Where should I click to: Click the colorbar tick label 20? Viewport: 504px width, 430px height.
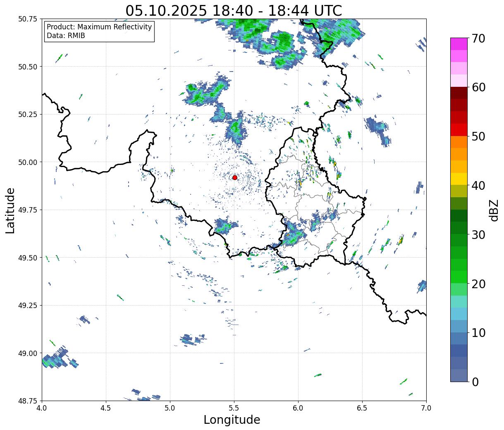click(478, 284)
